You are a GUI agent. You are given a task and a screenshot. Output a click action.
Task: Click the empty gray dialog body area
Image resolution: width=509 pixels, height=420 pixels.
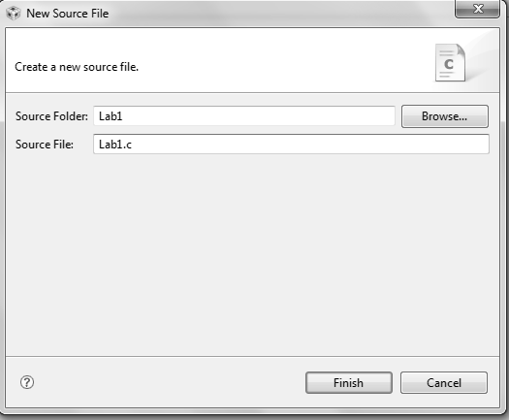(x=252, y=253)
